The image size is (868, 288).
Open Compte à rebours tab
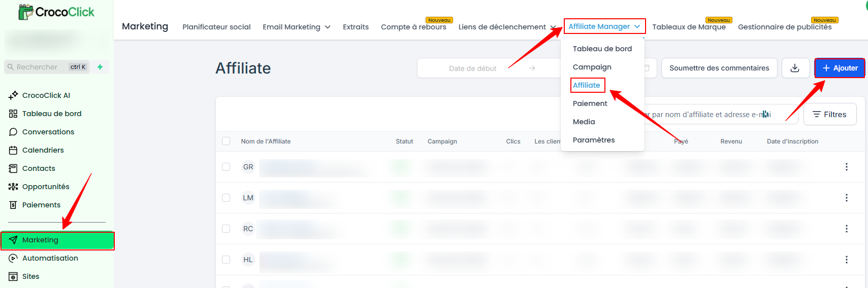[413, 27]
